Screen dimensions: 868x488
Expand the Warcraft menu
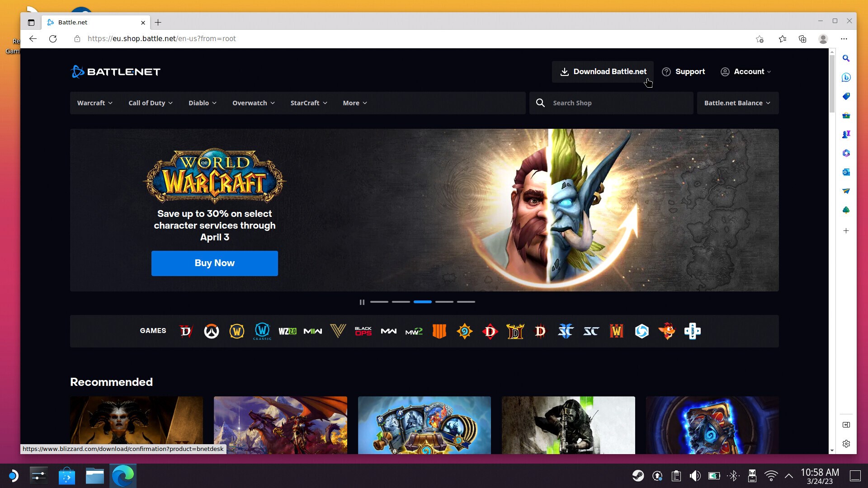click(x=95, y=103)
